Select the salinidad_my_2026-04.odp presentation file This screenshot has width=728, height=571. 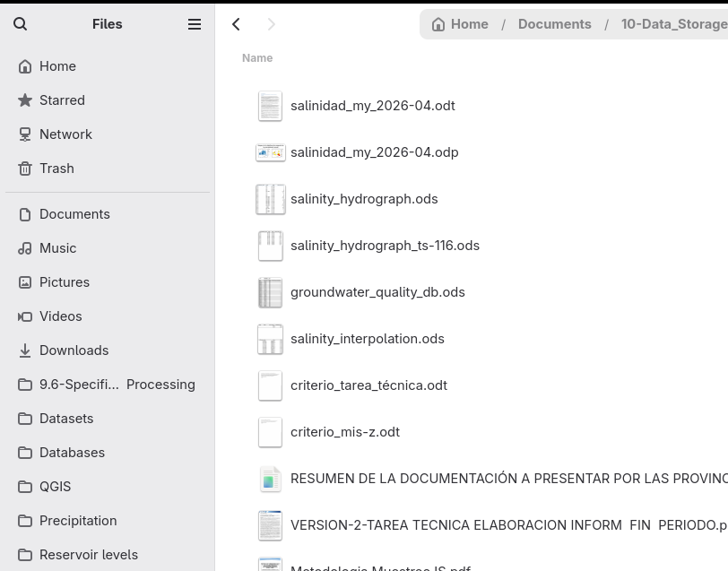374,152
